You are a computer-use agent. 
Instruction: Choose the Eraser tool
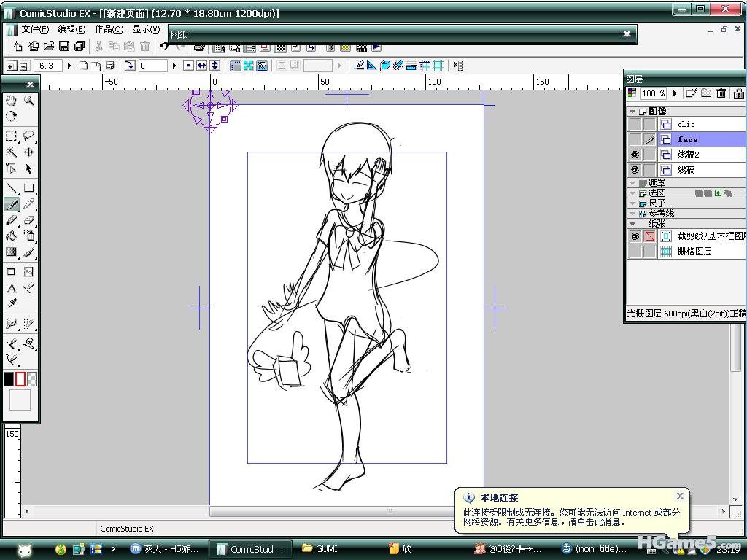point(29,219)
